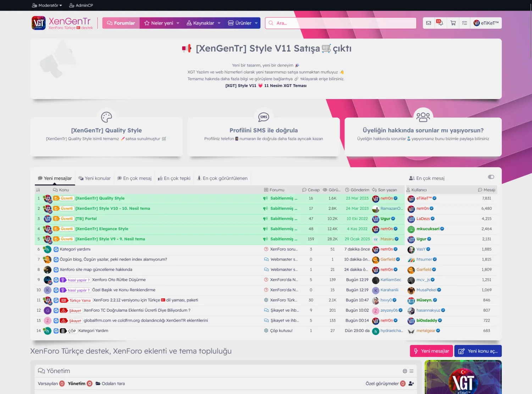This screenshot has height=394, width=532.
Task: Click the users group icon above membership card
Action: tap(423, 117)
